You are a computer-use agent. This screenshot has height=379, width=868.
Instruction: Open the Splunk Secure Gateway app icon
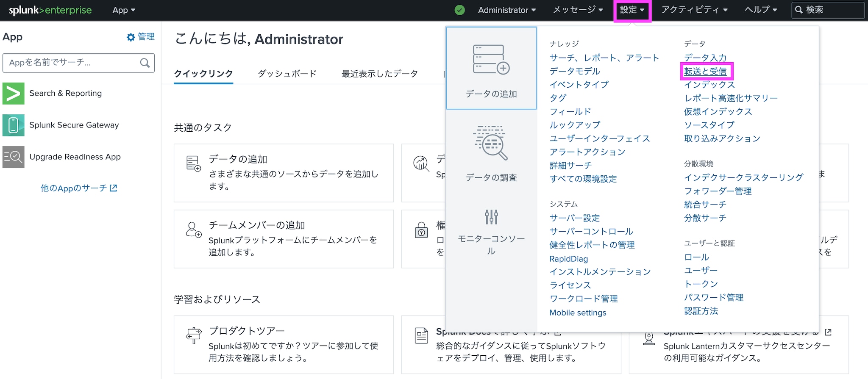click(x=14, y=125)
